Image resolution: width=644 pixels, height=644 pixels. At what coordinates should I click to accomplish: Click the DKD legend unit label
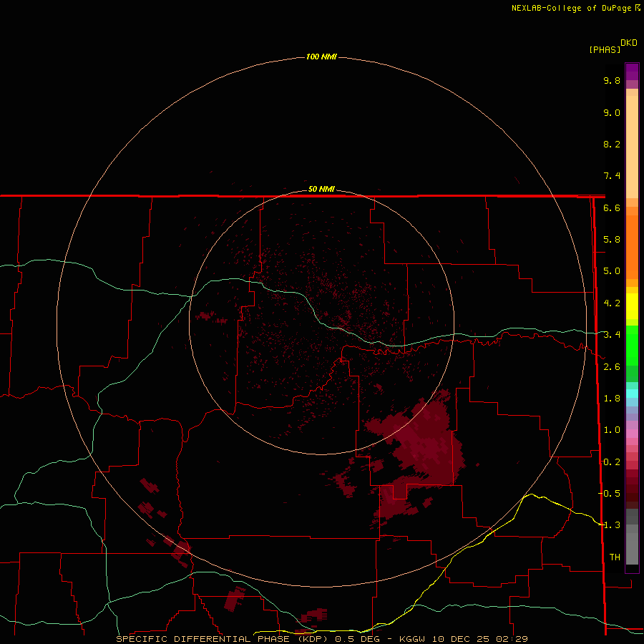point(629,43)
